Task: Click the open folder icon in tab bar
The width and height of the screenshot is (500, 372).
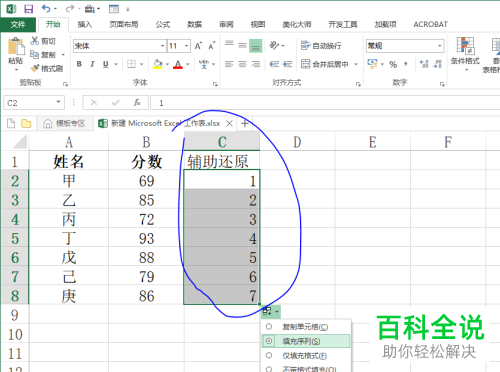Action: pyautogui.click(x=26, y=124)
